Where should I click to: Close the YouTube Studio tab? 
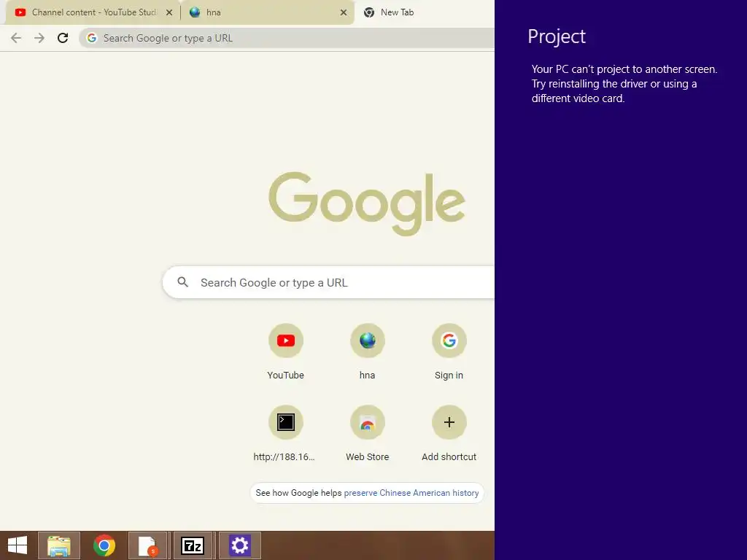tap(169, 12)
